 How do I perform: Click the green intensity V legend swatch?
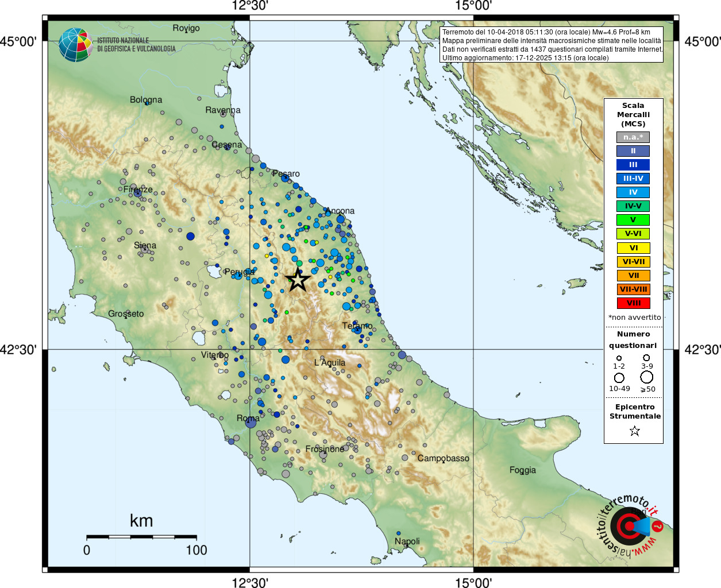click(633, 220)
